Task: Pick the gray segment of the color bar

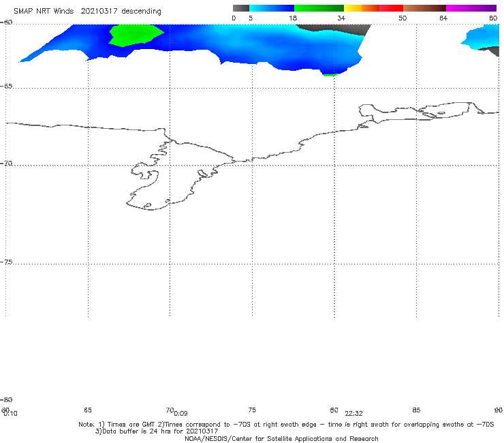Action: tap(240, 8)
